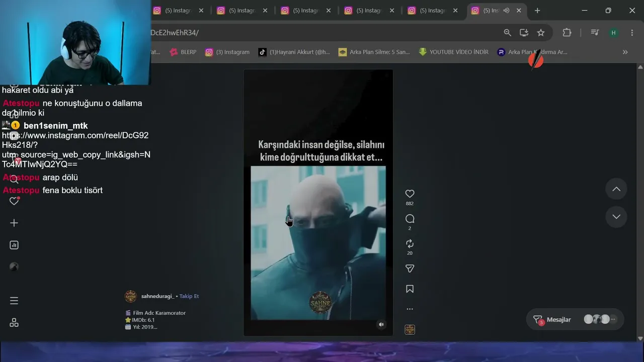Click the chat username 'ben1senim_mtk'
Image resolution: width=644 pixels, height=362 pixels.
pos(55,126)
